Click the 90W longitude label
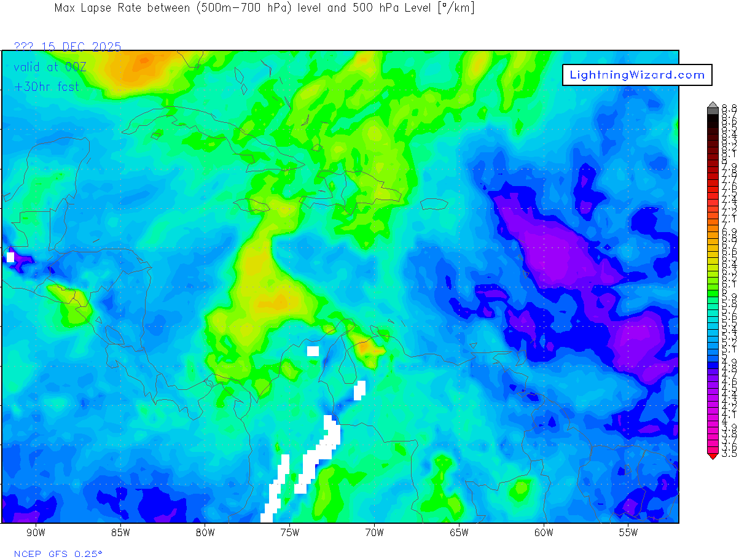Image resolution: width=747 pixels, height=560 pixels. (x=36, y=532)
